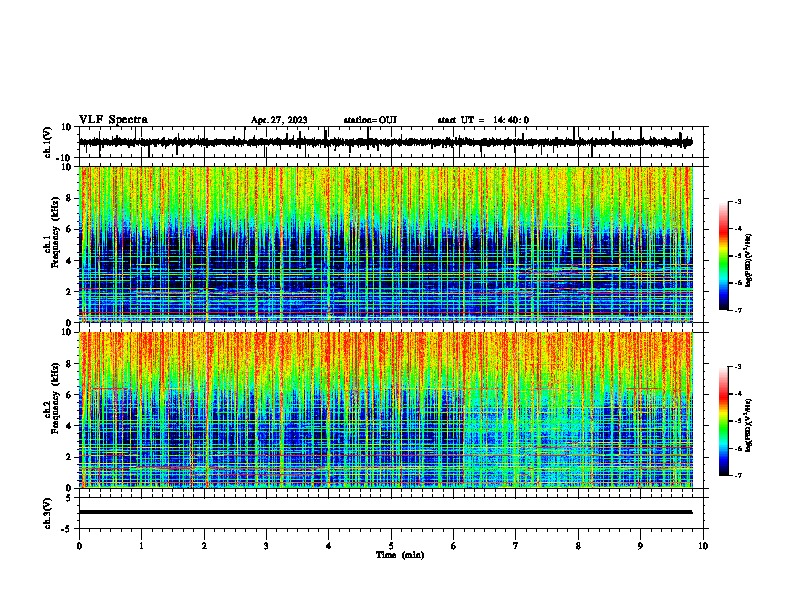The width and height of the screenshot is (792, 612).
Task: Click time axis tick label "4"
Action: [x=329, y=546]
